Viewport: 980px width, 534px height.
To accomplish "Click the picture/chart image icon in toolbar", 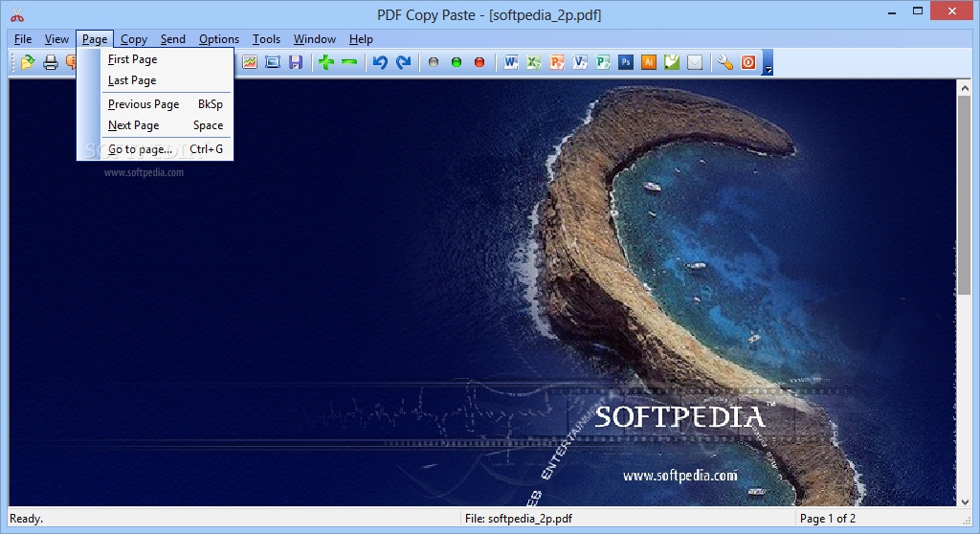I will pyautogui.click(x=250, y=62).
